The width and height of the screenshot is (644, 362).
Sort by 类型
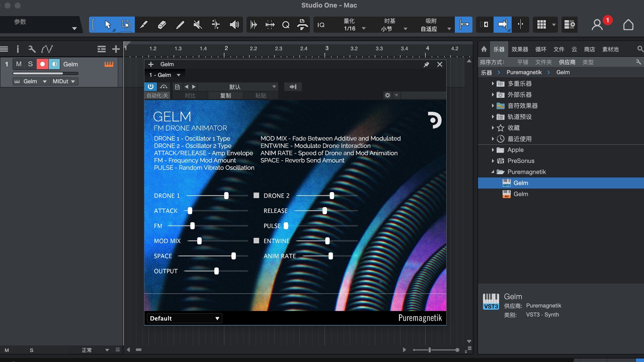click(x=588, y=62)
